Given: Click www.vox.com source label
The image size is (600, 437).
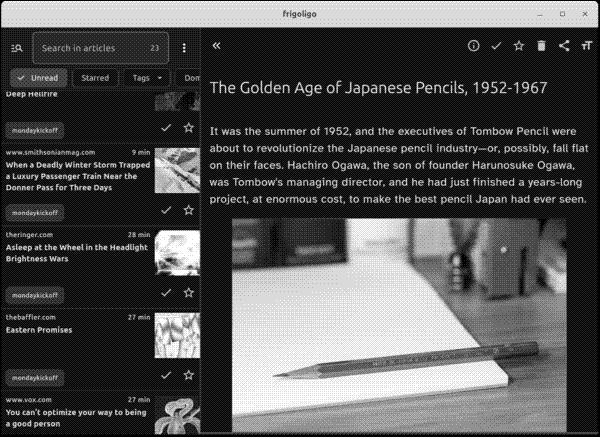Looking at the screenshot, I should (x=29, y=400).
